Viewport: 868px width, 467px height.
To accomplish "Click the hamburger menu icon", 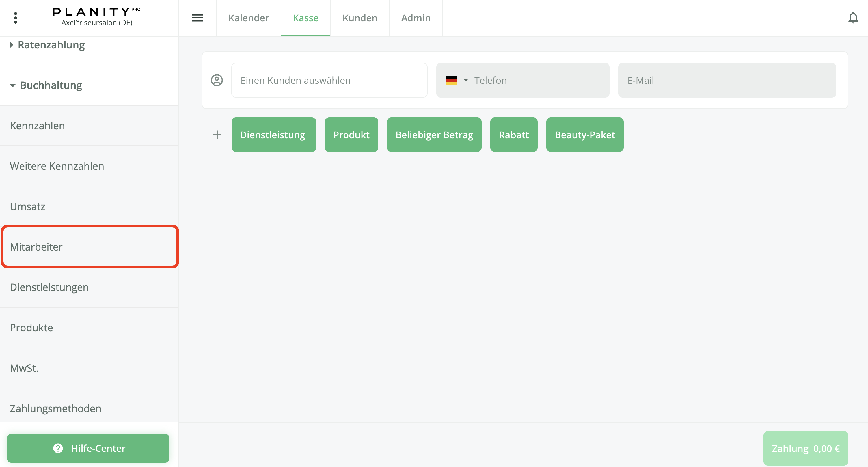I will tap(198, 18).
